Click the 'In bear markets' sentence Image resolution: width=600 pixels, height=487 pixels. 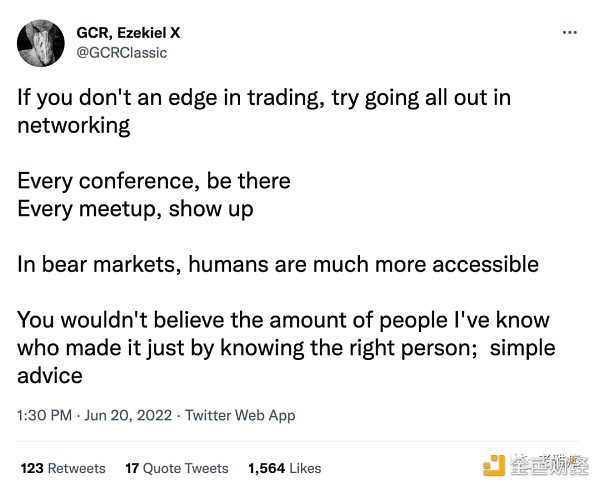tap(278, 264)
